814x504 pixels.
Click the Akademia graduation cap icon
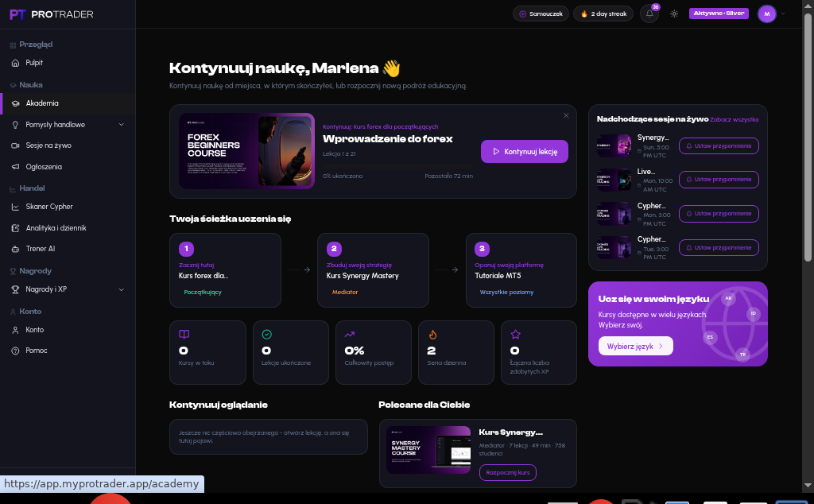tap(16, 103)
